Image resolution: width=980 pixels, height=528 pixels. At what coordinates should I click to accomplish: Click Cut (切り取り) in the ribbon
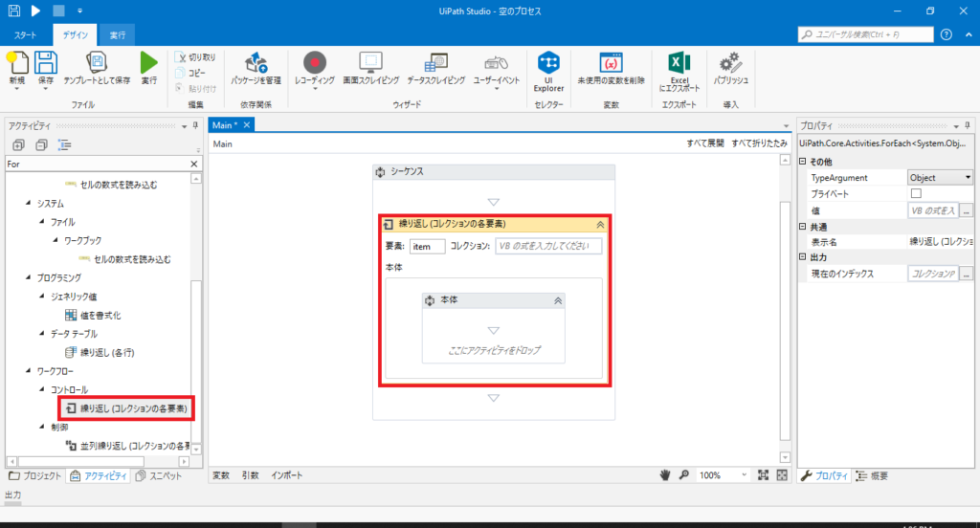tap(196, 56)
